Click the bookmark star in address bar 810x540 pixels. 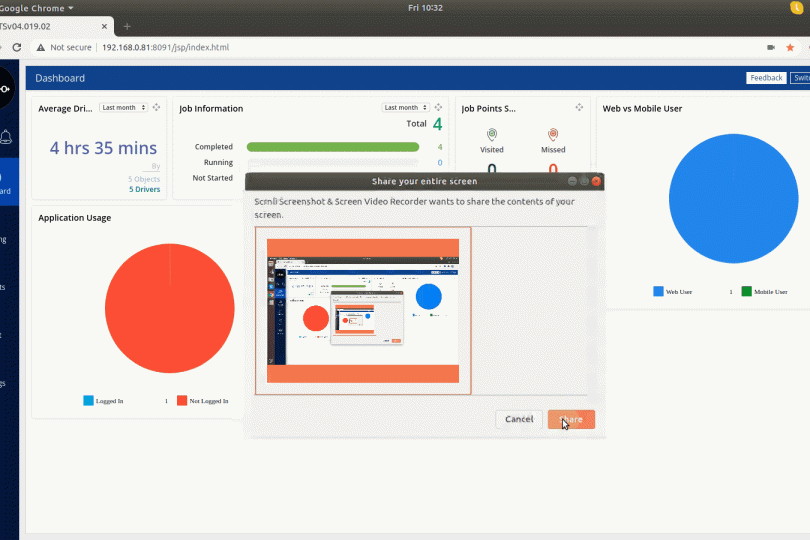790,47
